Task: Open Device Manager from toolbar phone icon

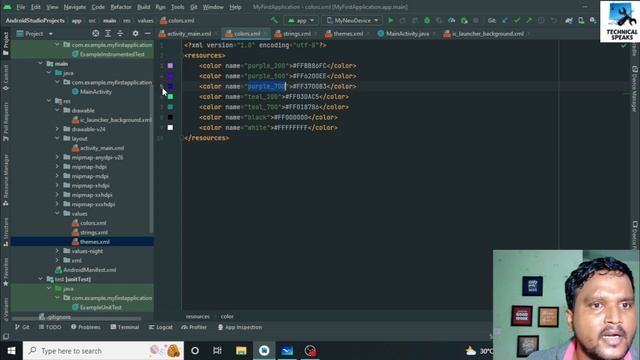Action: [x=581, y=20]
